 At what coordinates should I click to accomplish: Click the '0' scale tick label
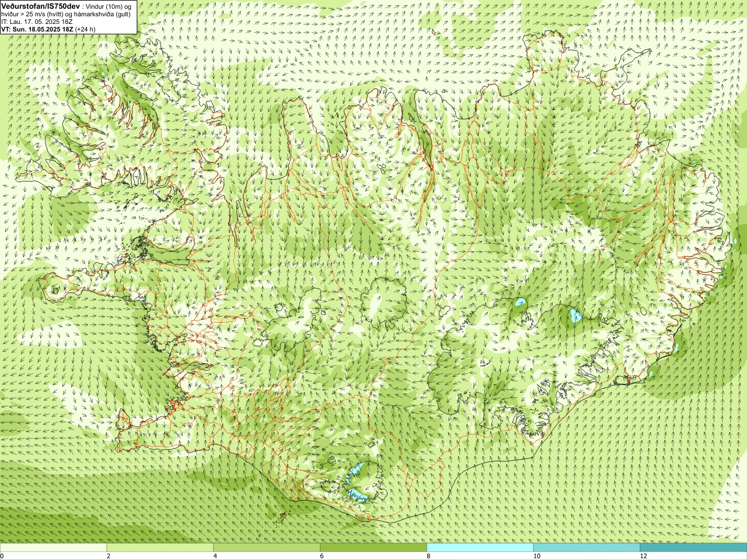2,556
